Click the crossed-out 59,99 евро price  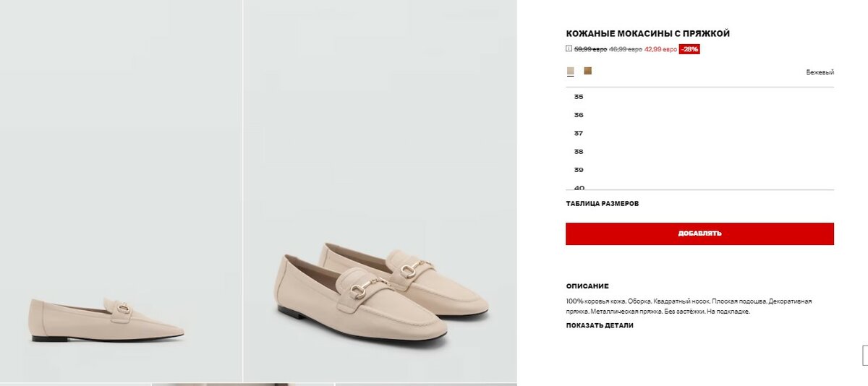coord(590,49)
